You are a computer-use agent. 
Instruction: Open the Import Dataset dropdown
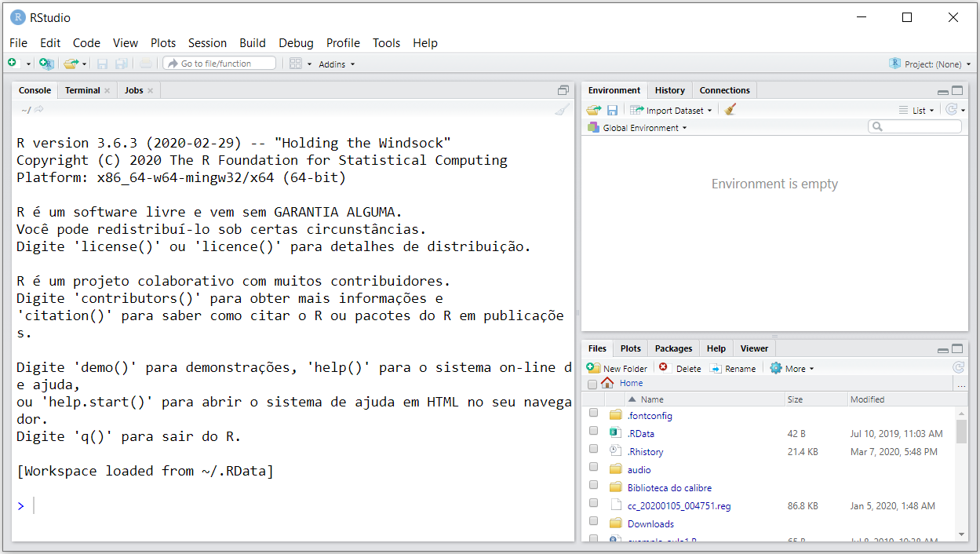pyautogui.click(x=672, y=111)
